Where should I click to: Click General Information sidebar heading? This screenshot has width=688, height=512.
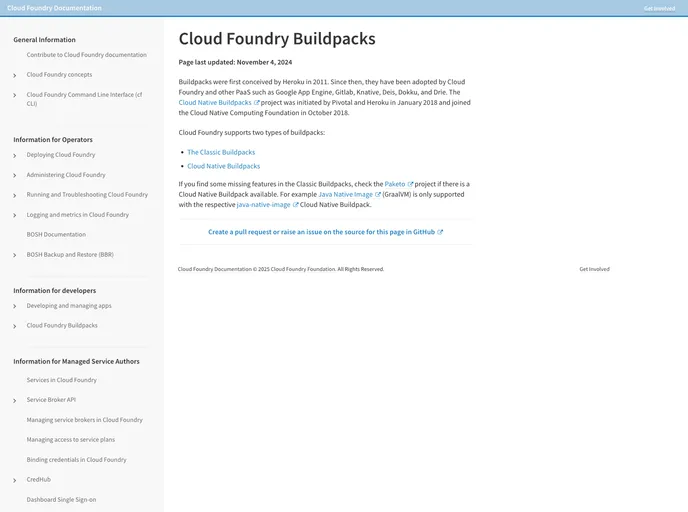click(x=44, y=40)
